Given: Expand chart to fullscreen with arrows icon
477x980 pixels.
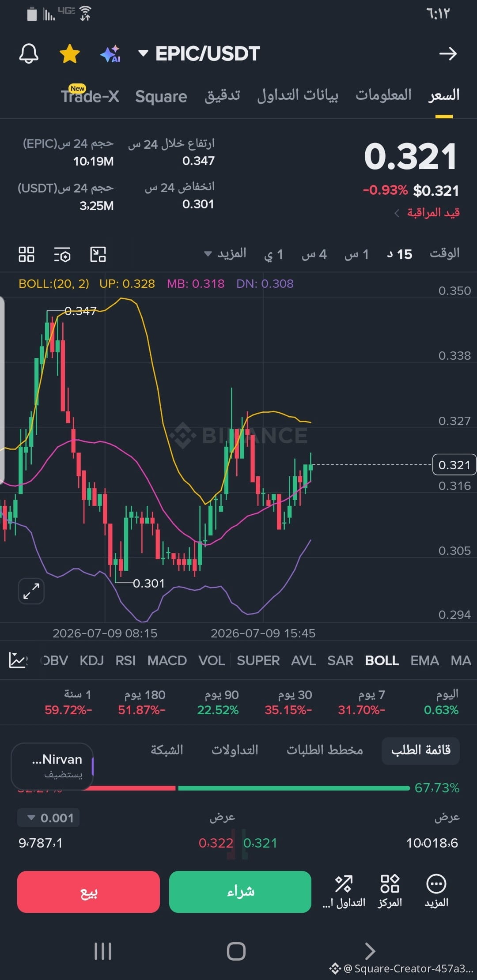Looking at the screenshot, I should [31, 591].
